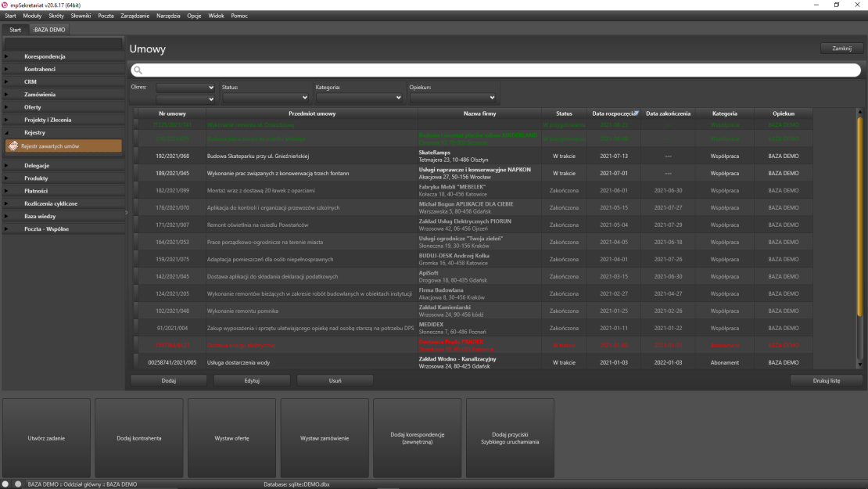The width and height of the screenshot is (868, 489).
Task: Select contract number 192/2021/068
Action: [x=172, y=156]
